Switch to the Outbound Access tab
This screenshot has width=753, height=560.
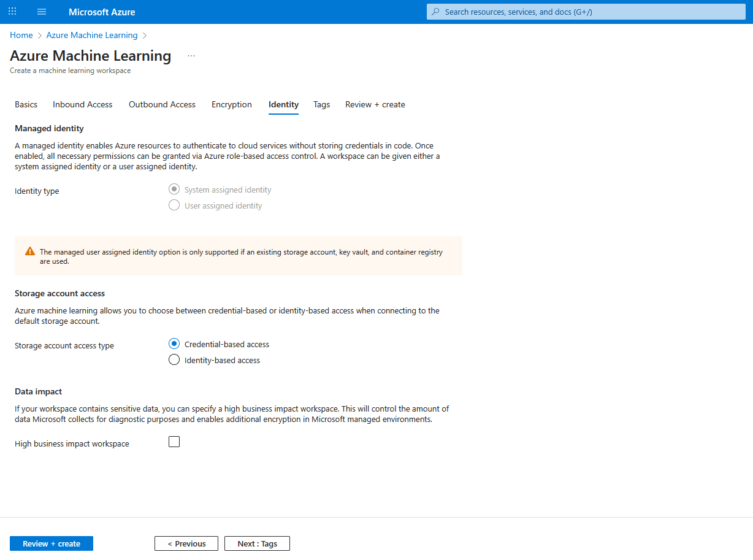coord(161,104)
